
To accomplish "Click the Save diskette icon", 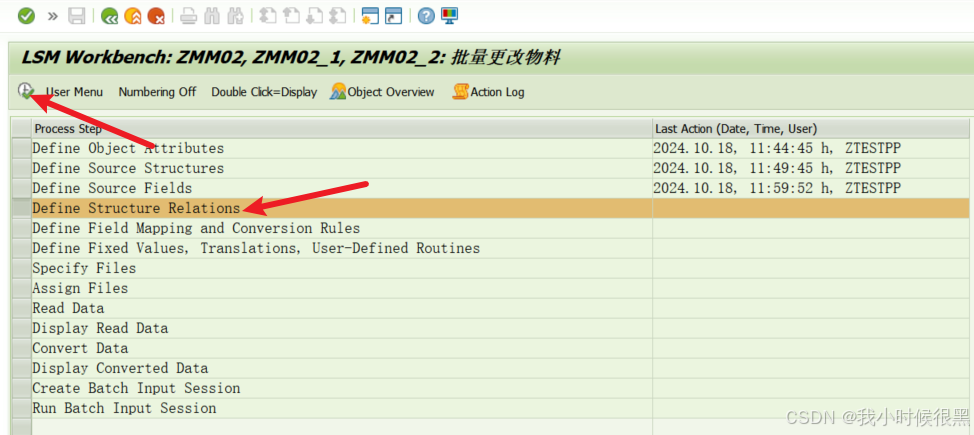I will [x=76, y=16].
